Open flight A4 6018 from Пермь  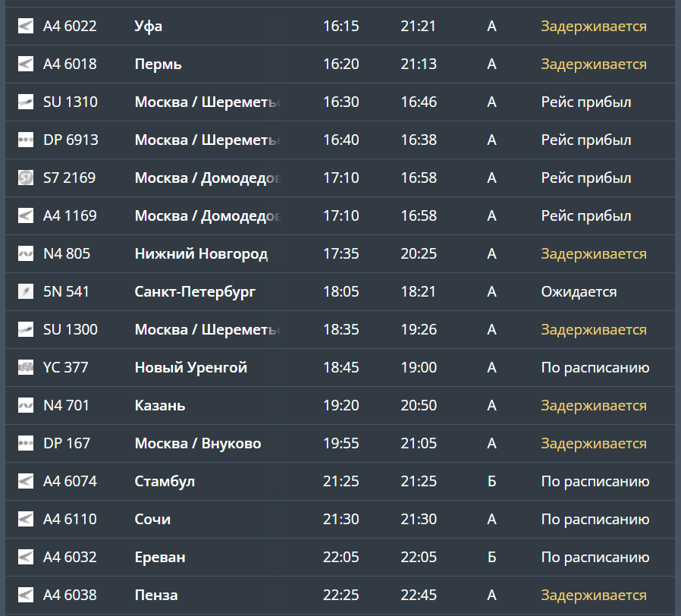coord(70,64)
